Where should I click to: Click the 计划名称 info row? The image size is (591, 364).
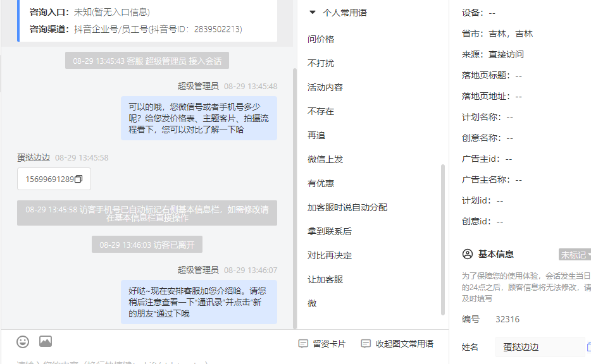pyautogui.click(x=487, y=118)
